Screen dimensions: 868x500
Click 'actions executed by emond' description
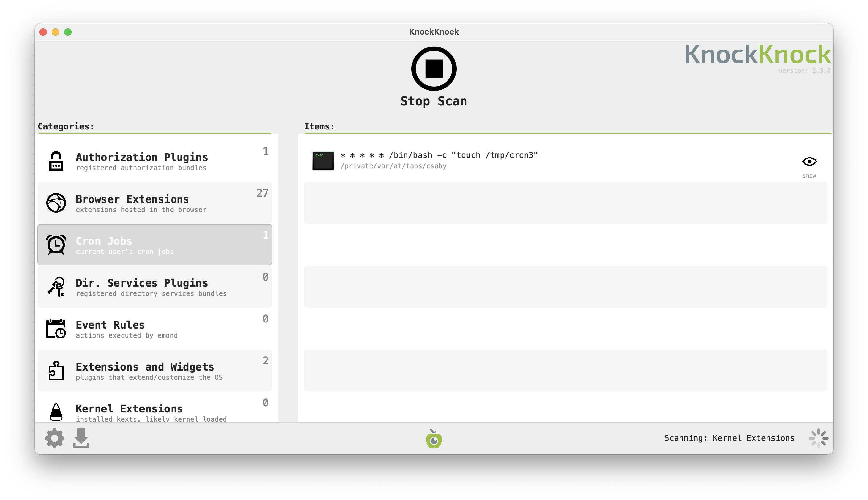coord(126,335)
